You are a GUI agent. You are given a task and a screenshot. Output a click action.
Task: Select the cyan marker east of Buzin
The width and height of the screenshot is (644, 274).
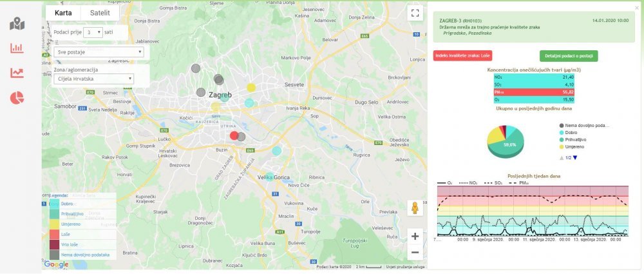277,151
